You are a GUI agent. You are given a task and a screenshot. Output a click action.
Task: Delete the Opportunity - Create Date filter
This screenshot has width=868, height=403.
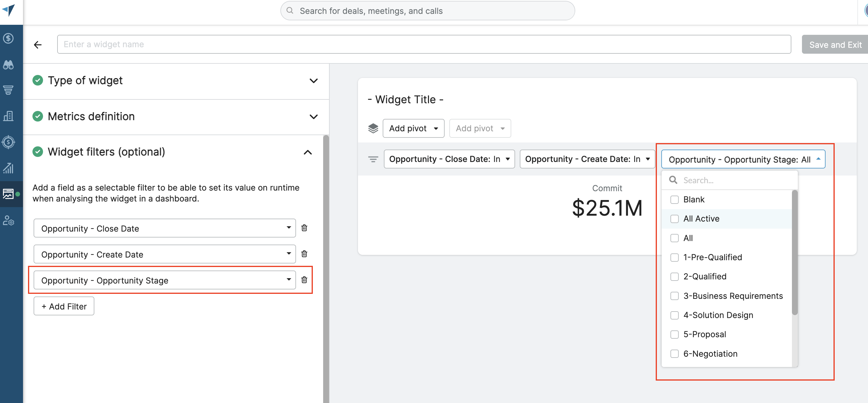coord(304,254)
